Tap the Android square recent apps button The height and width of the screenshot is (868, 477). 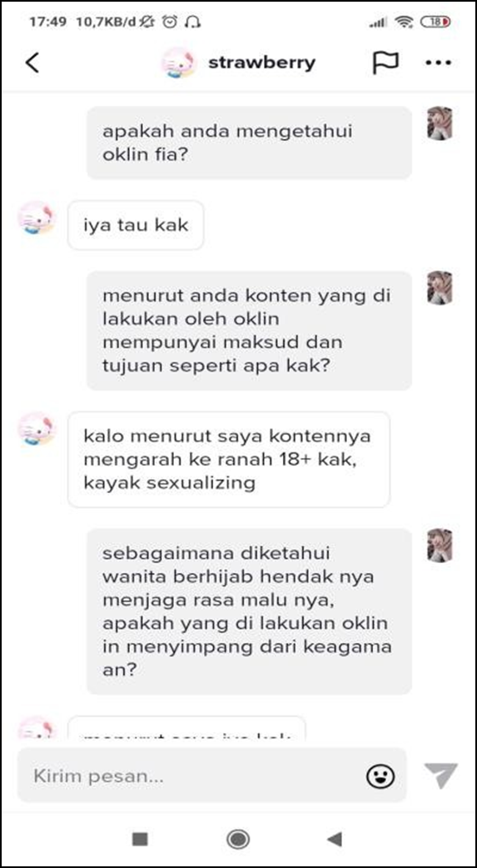coord(140,839)
